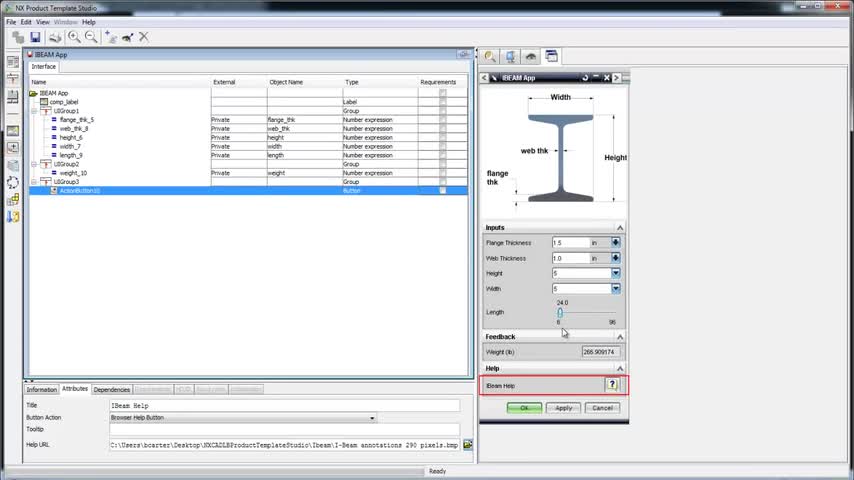Click the question mark IBeam Help button

pyautogui.click(x=612, y=385)
